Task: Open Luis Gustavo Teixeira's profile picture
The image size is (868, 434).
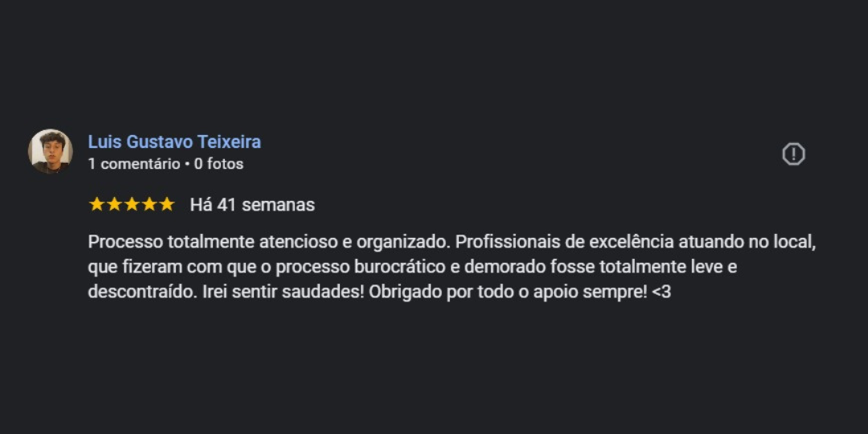Action: point(51,151)
